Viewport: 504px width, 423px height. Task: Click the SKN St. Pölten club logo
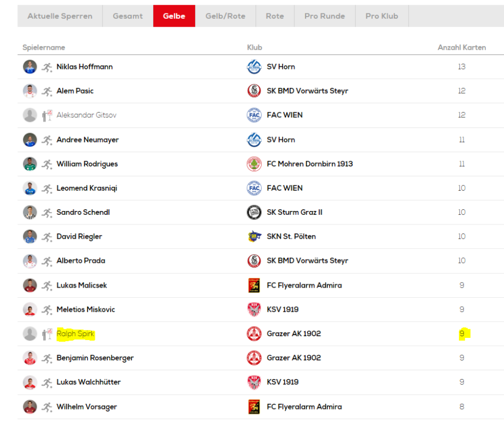click(254, 237)
